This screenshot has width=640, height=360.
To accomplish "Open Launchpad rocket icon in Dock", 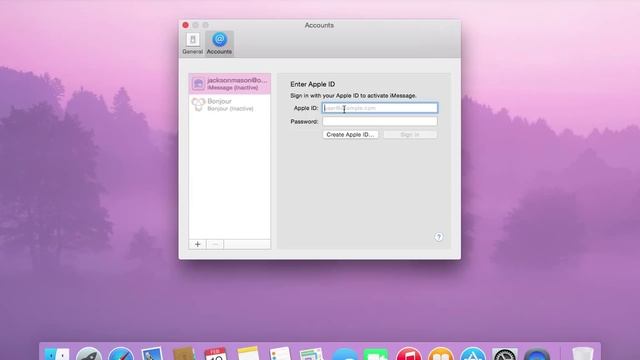I will [89, 354].
